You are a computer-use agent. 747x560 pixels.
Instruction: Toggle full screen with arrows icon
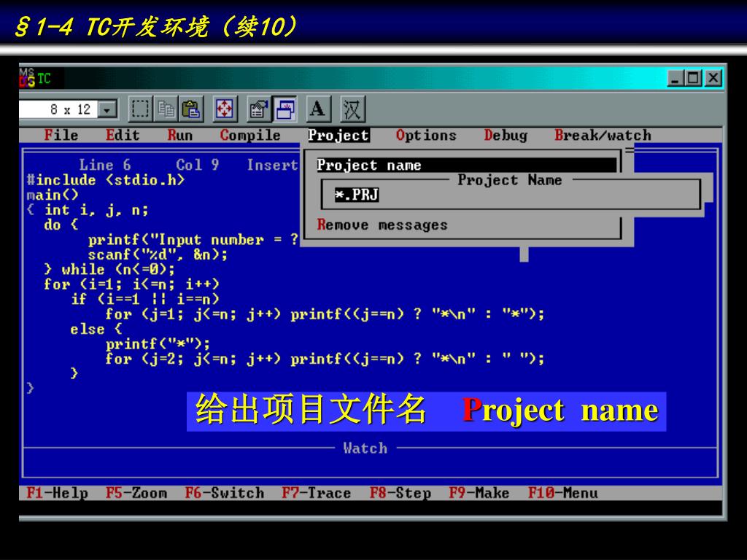coord(225,109)
